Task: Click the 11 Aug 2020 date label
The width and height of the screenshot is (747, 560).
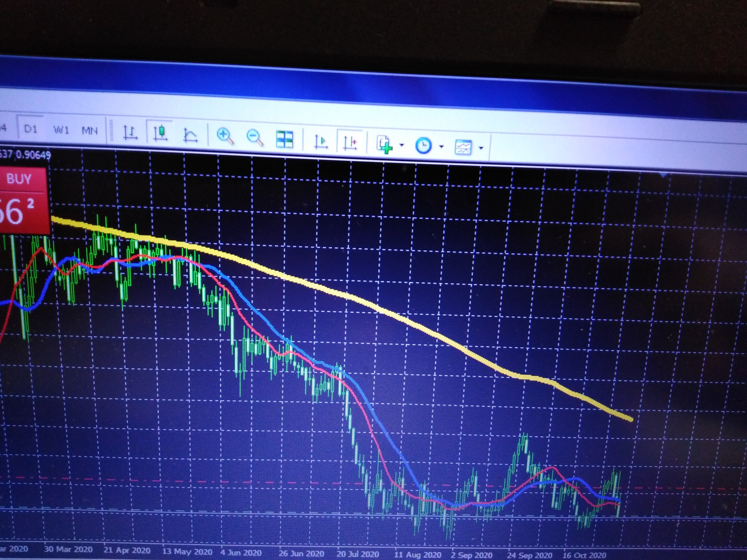Action: click(x=418, y=555)
